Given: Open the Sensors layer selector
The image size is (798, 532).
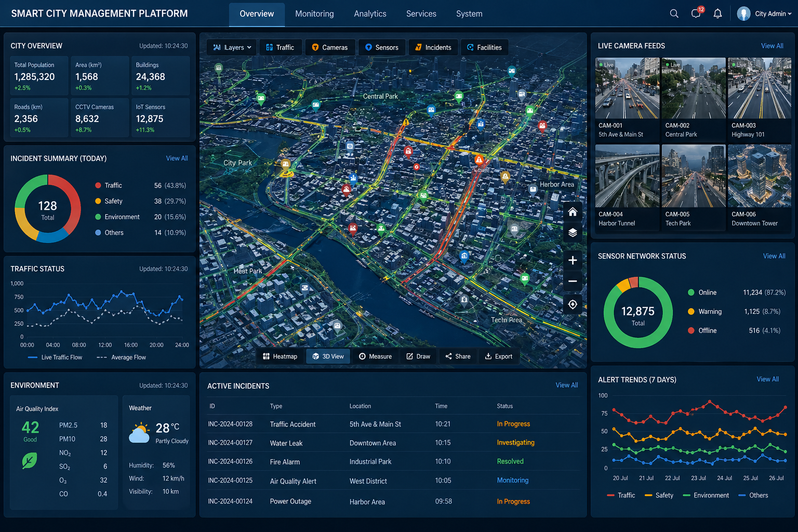Looking at the screenshot, I should coord(381,47).
